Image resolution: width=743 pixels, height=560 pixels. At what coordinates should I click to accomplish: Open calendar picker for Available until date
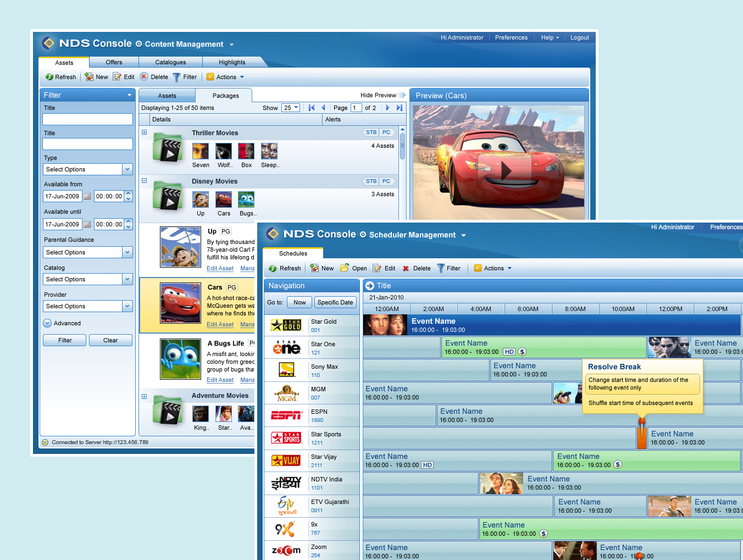click(x=87, y=224)
